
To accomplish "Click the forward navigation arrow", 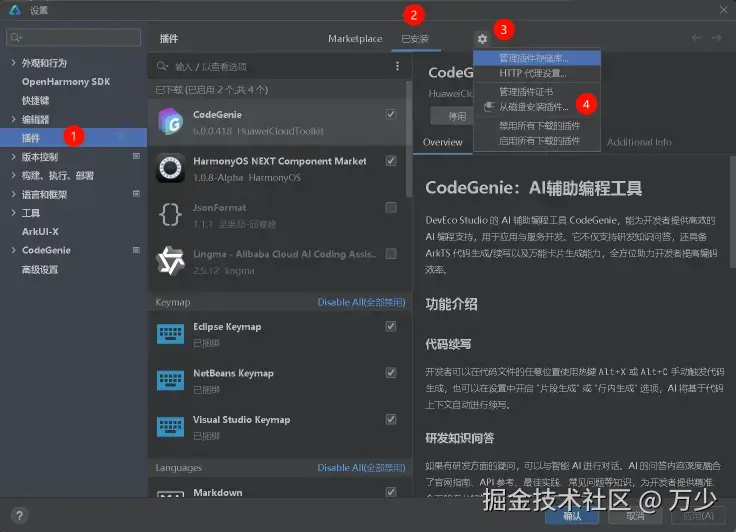I will [717, 38].
